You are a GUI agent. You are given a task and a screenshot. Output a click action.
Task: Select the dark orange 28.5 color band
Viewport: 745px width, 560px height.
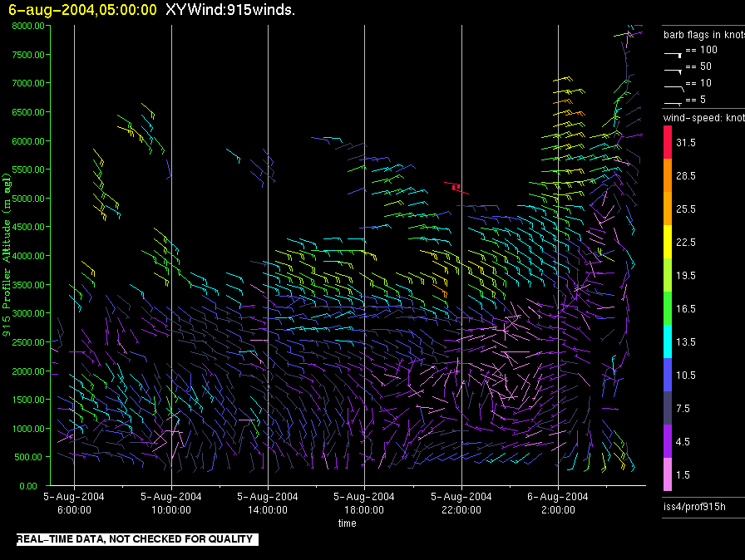[668, 175]
